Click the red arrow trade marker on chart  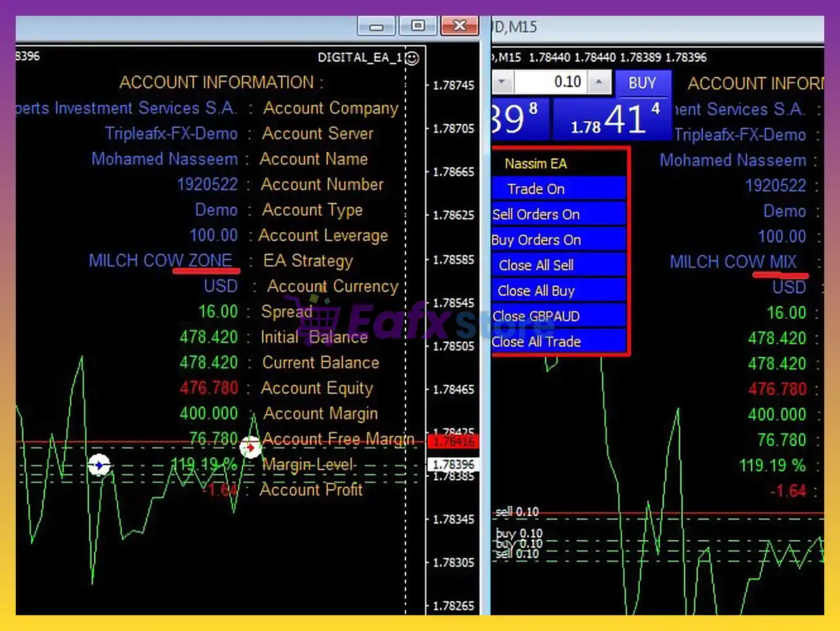[x=250, y=447]
